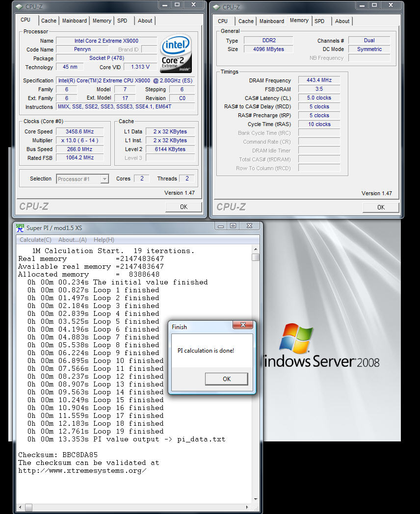
Task: Click OK in left CPU-Z window
Action: pyautogui.click(x=184, y=207)
